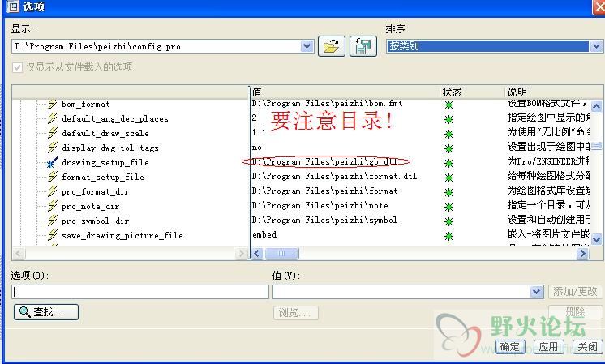The width and height of the screenshot is (605, 364).
Task: Click green status star for bom_format row
Action: coord(448,105)
